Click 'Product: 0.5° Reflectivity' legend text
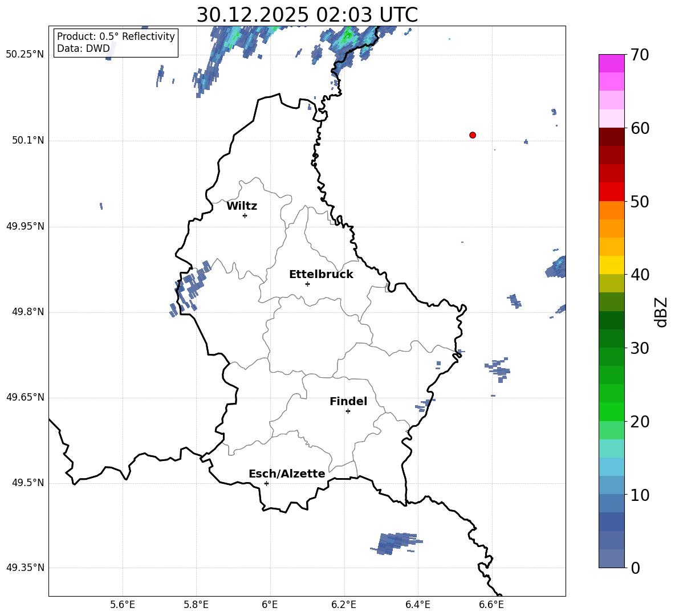Screen dimensions: 675x616 tap(116, 36)
